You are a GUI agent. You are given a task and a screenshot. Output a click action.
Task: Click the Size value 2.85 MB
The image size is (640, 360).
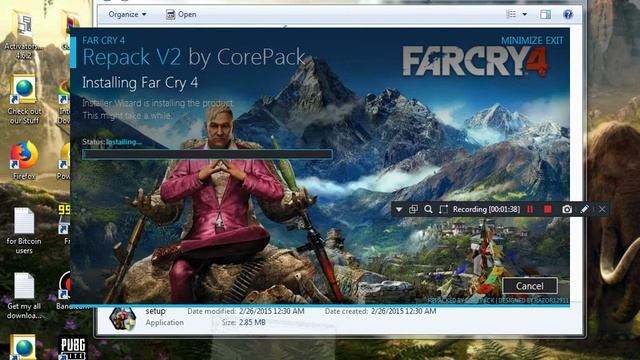tap(252, 322)
